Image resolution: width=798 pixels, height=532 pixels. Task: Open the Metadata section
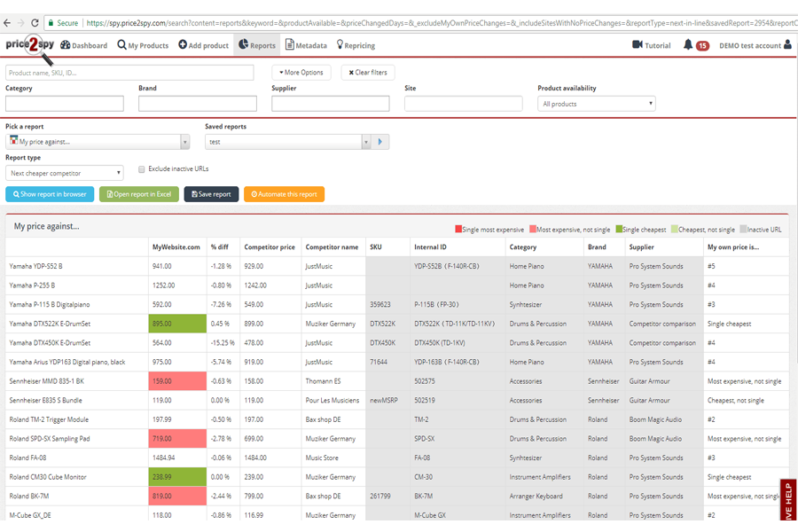tap(306, 45)
